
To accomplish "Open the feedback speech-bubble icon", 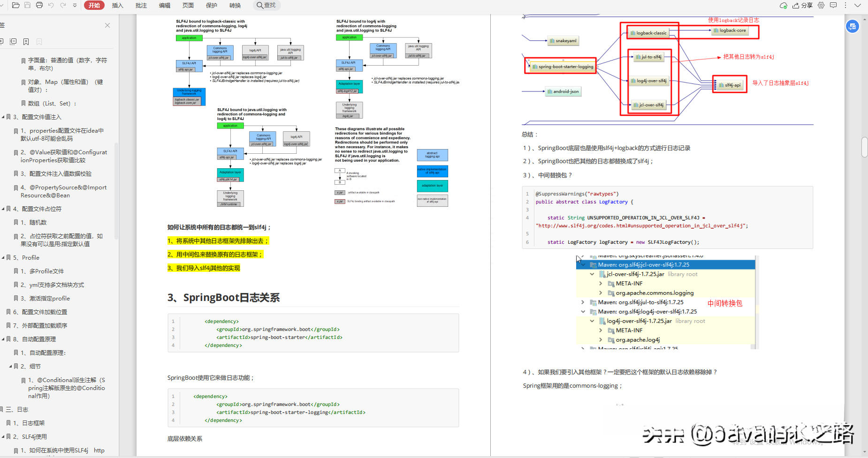I will pyautogui.click(x=833, y=5).
